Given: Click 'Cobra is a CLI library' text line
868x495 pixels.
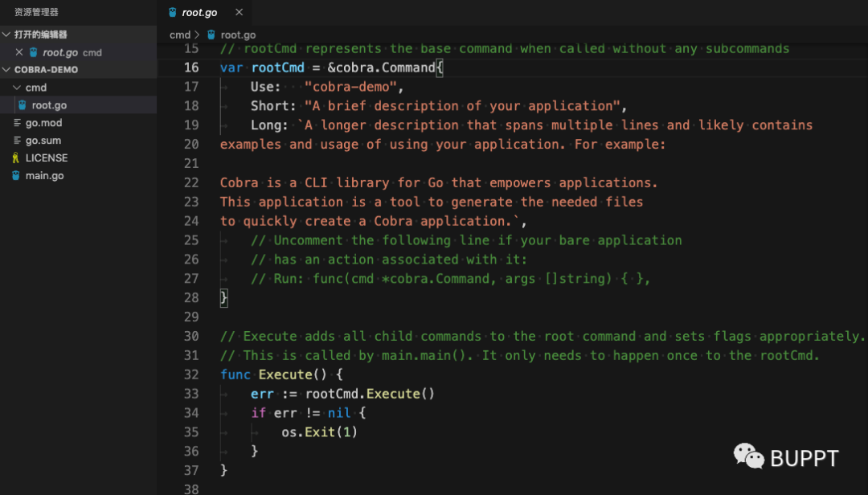Looking at the screenshot, I should (439, 182).
